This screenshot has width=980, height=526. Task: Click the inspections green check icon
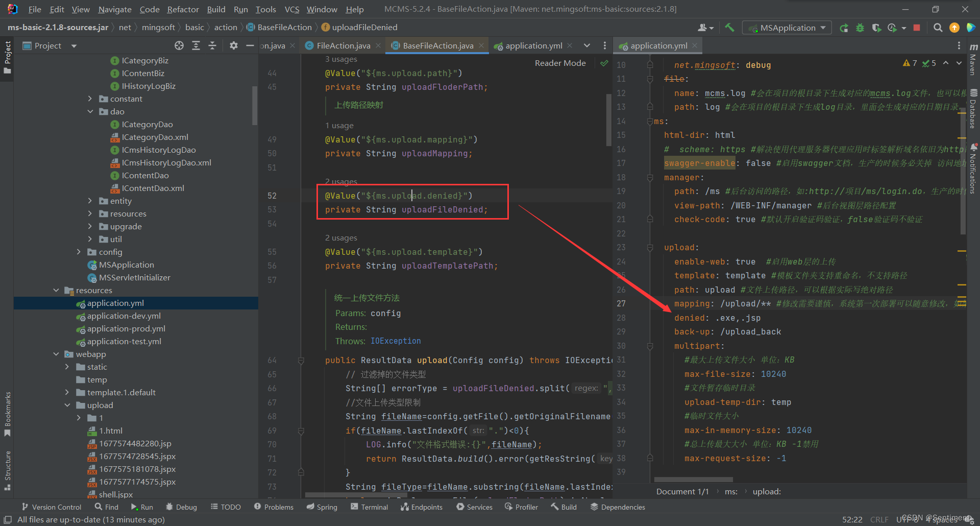click(x=604, y=63)
